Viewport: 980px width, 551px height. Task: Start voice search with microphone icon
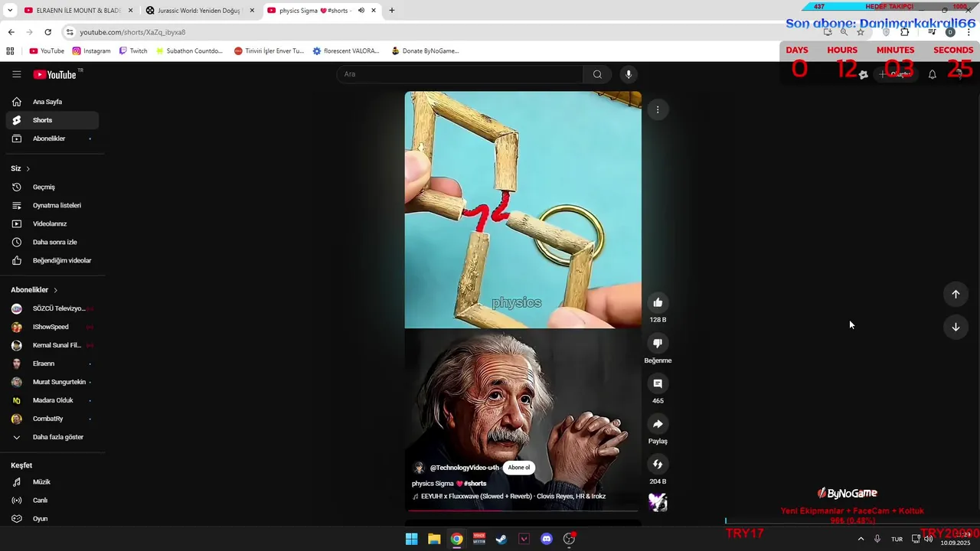(x=629, y=74)
